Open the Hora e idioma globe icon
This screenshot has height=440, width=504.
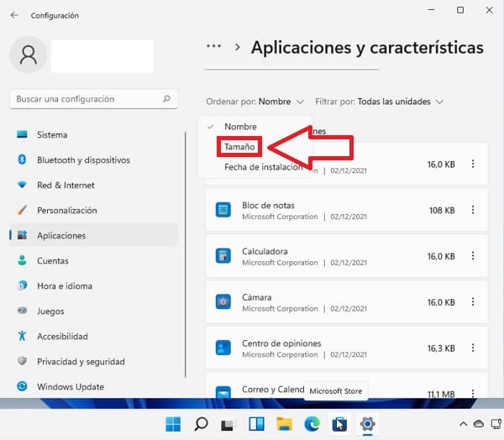pyautogui.click(x=22, y=285)
